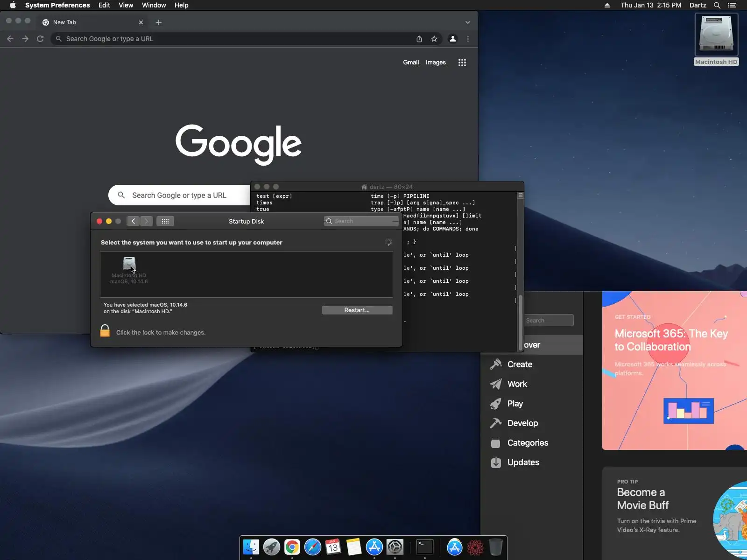Go back in Startup Disk preferences
The height and width of the screenshot is (560, 747).
(x=133, y=221)
